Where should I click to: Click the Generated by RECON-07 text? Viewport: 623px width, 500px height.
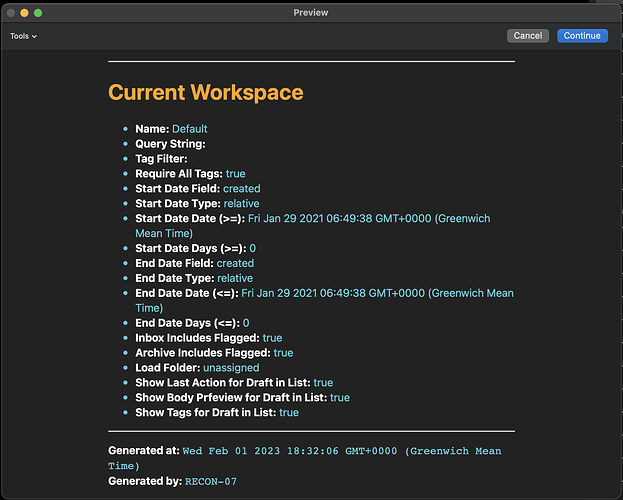211,482
